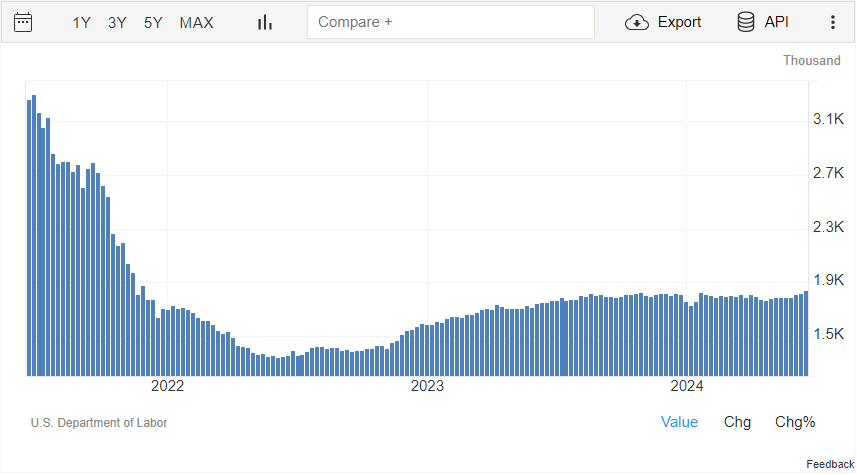This screenshot has height=475, width=857.
Task: Switch chart to 5Y range
Action: (x=153, y=22)
